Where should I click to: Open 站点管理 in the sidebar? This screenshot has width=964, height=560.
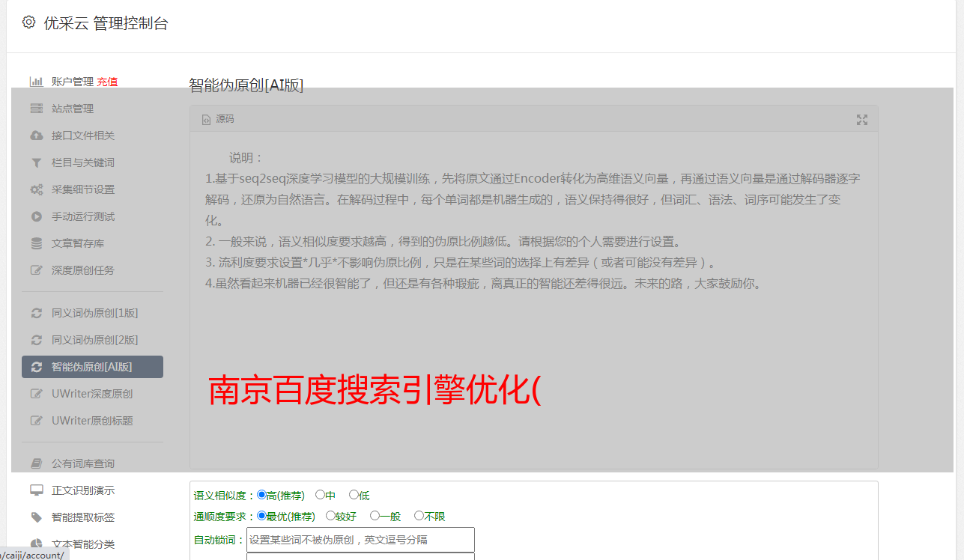tap(73, 109)
